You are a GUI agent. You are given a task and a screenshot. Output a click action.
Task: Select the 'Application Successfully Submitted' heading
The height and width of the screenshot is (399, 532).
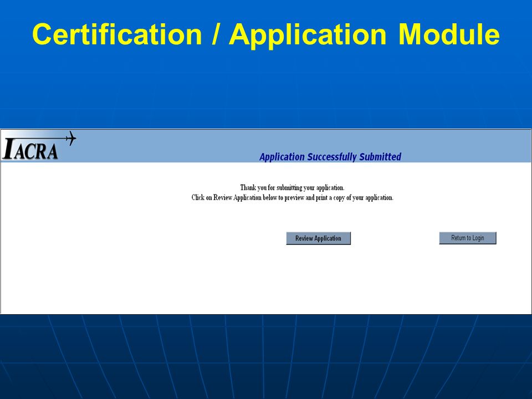pos(330,157)
